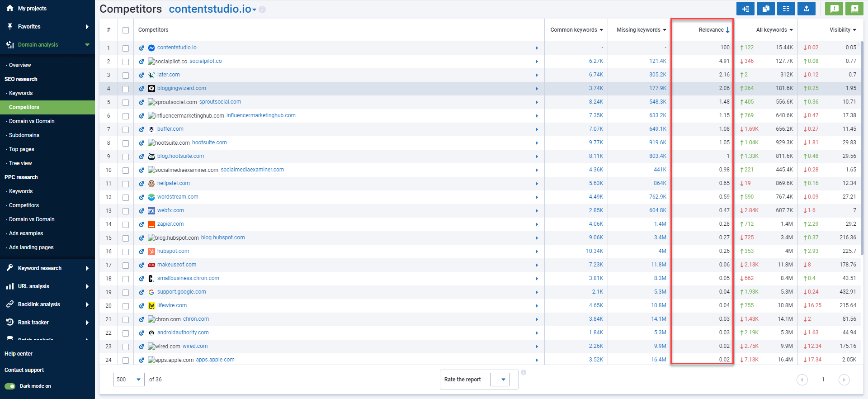The width and height of the screenshot is (868, 399).
Task: Toggle the select-all checkbox in table header
Action: [126, 30]
